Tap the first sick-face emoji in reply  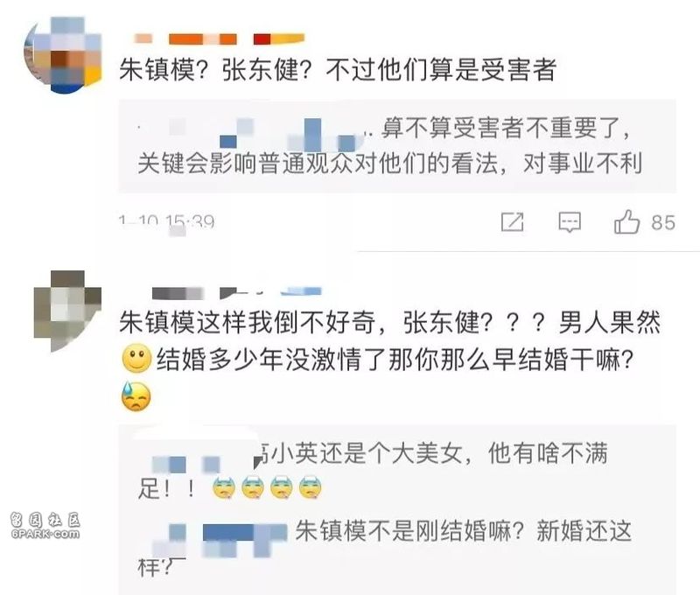pos(224,488)
